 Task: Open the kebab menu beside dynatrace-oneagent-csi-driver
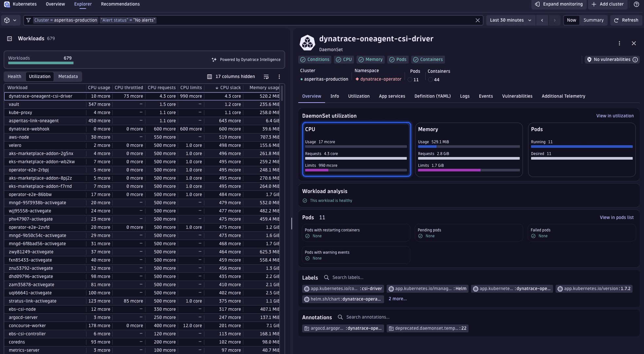tap(619, 43)
